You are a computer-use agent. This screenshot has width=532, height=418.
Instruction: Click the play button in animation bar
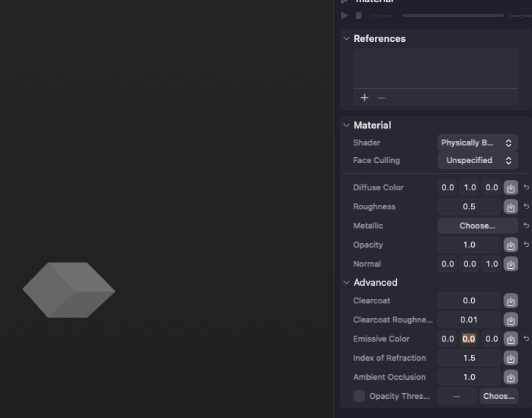[x=345, y=15]
